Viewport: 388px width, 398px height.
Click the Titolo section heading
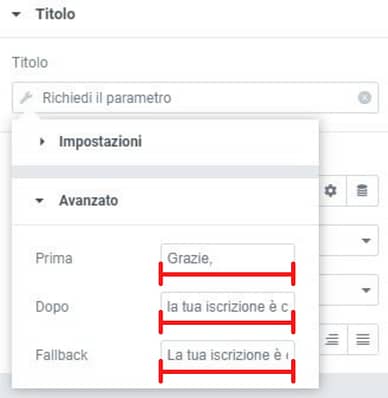(x=56, y=14)
